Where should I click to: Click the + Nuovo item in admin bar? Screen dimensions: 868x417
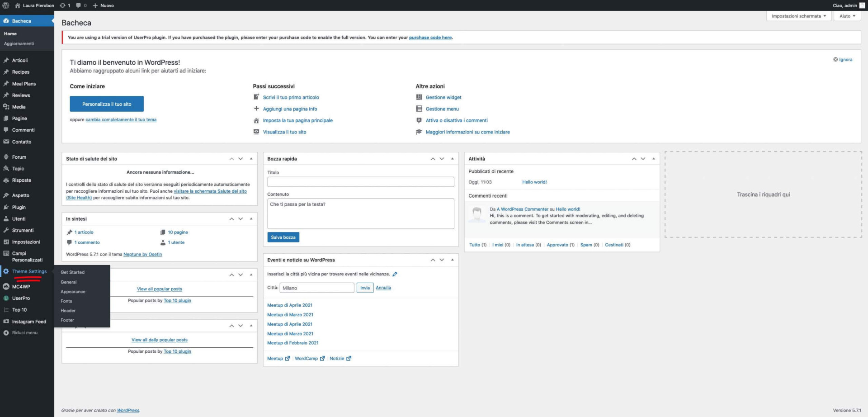click(104, 5)
